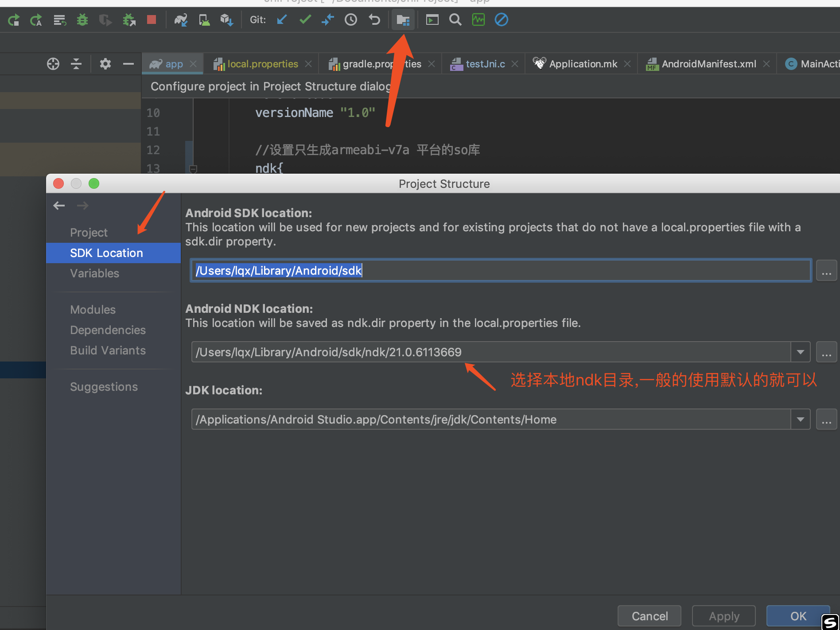Click Git Compare with branch icon

pos(328,20)
